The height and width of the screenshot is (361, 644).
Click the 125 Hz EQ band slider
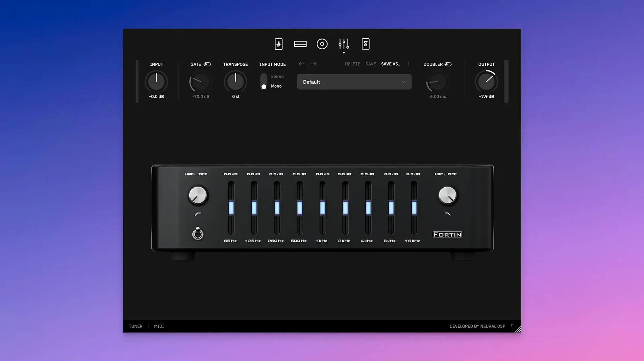click(254, 208)
